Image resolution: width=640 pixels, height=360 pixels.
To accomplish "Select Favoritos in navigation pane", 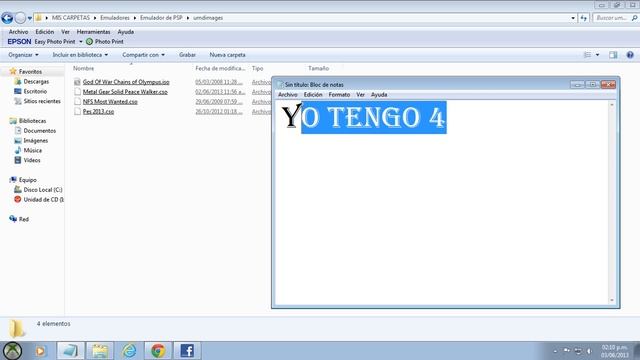I will pos(30,71).
